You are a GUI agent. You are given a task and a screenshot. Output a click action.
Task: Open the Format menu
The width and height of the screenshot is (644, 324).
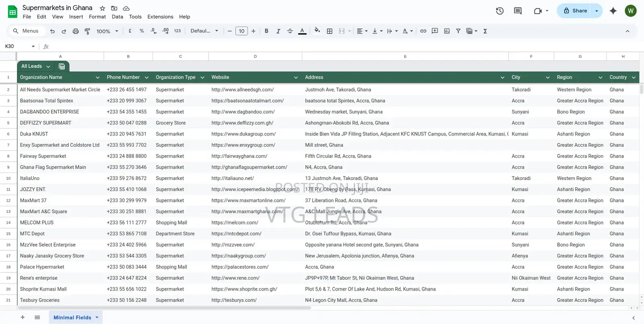97,17
